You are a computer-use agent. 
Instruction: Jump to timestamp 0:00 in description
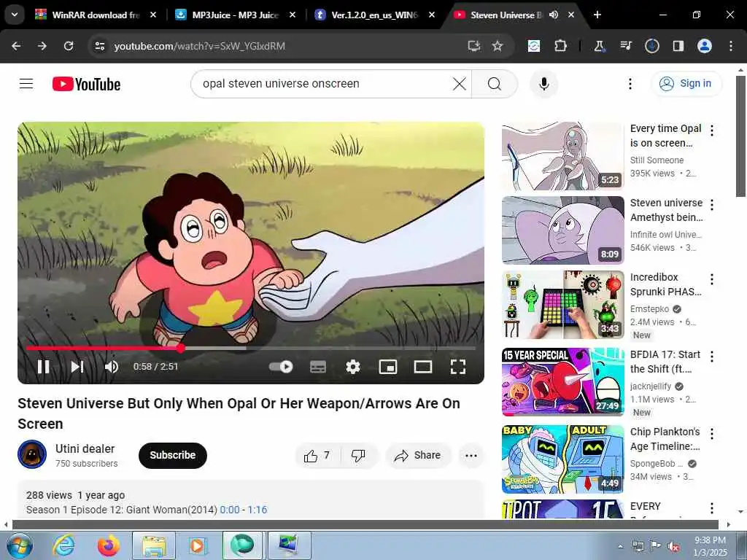pos(230,510)
